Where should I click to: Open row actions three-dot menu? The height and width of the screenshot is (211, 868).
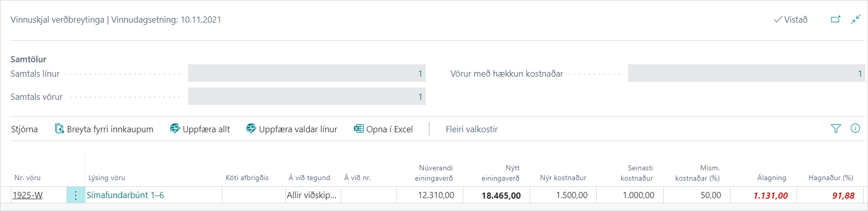click(76, 195)
